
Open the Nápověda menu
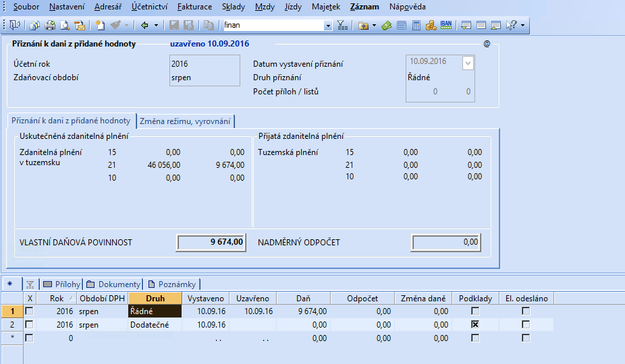tap(408, 7)
